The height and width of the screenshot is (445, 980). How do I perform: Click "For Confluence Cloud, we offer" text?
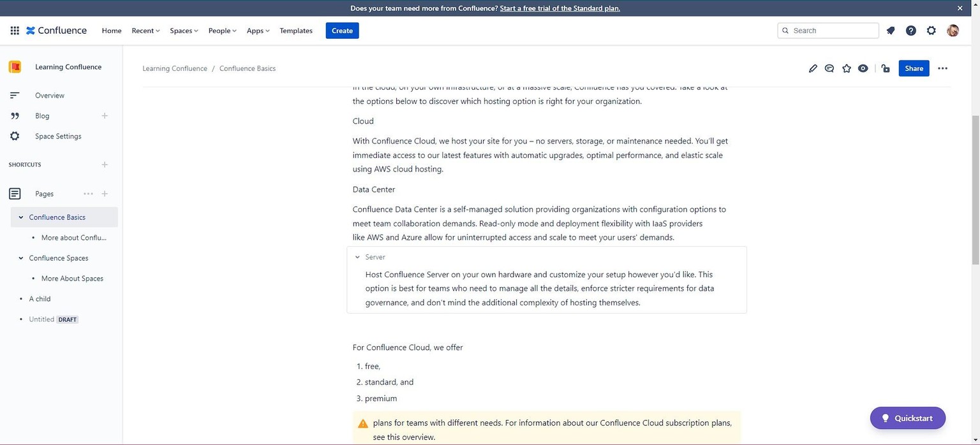point(408,347)
